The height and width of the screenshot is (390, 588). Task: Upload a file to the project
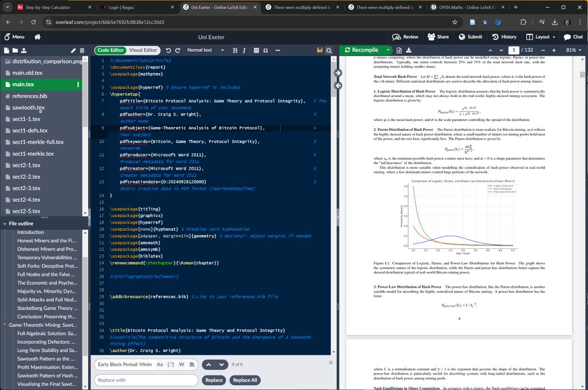click(x=24, y=50)
